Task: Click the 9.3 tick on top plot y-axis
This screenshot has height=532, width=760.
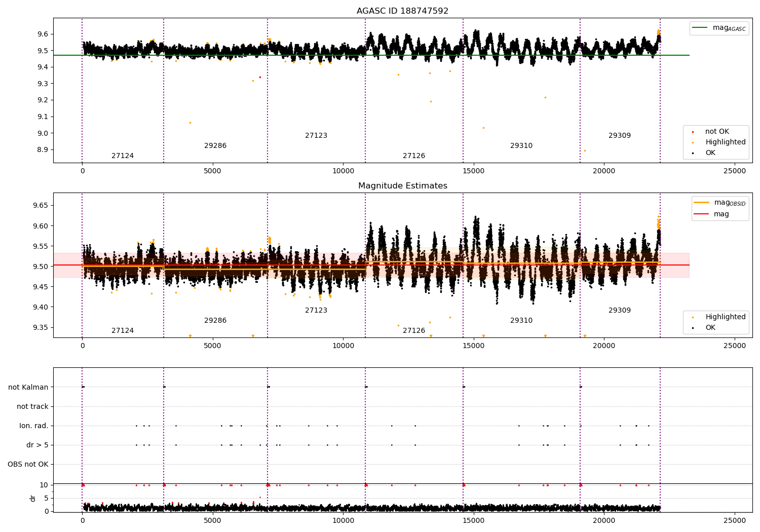Action: coord(43,84)
